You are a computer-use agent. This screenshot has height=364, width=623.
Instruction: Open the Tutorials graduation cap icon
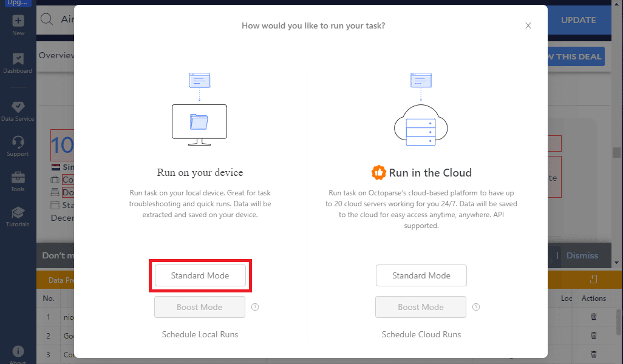18,212
